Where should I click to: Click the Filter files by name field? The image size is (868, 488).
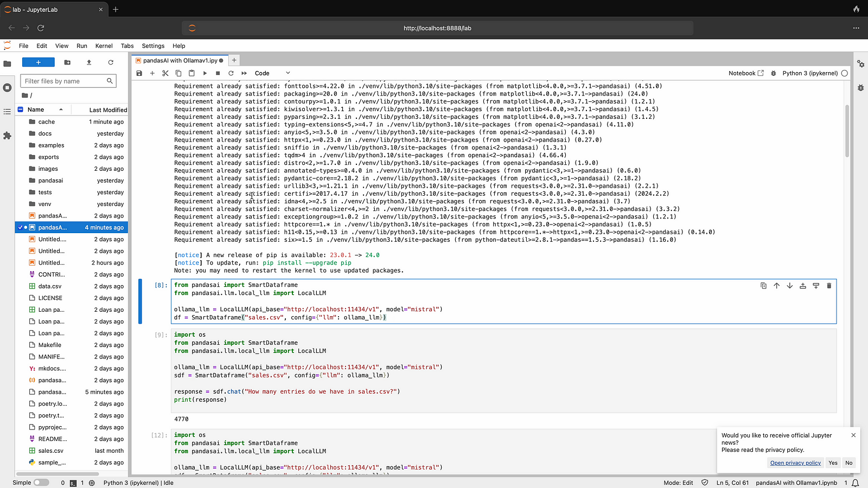pyautogui.click(x=64, y=81)
